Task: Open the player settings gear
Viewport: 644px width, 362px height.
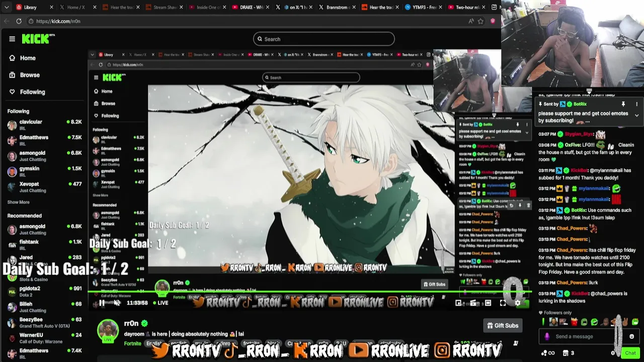Action: point(517,303)
